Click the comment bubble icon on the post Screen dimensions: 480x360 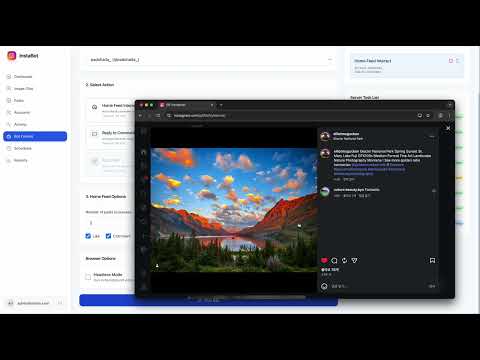click(334, 260)
